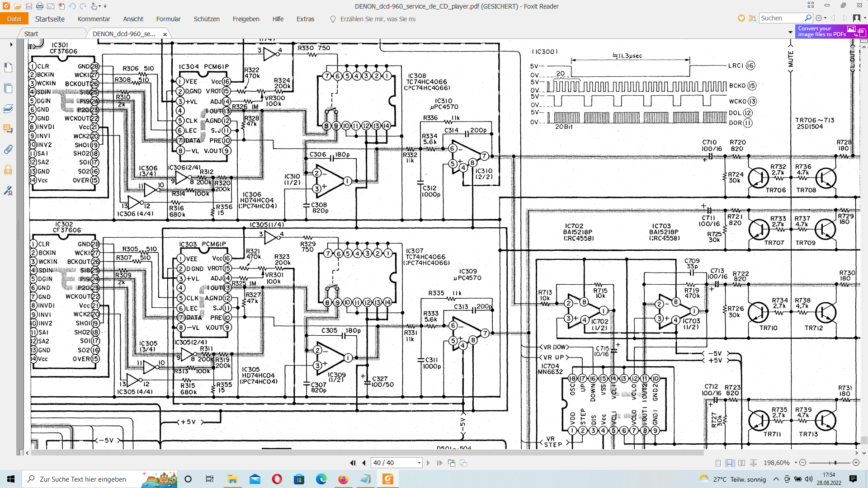Open the zoom percentage dropdown
The image size is (868, 488).
(x=796, y=463)
